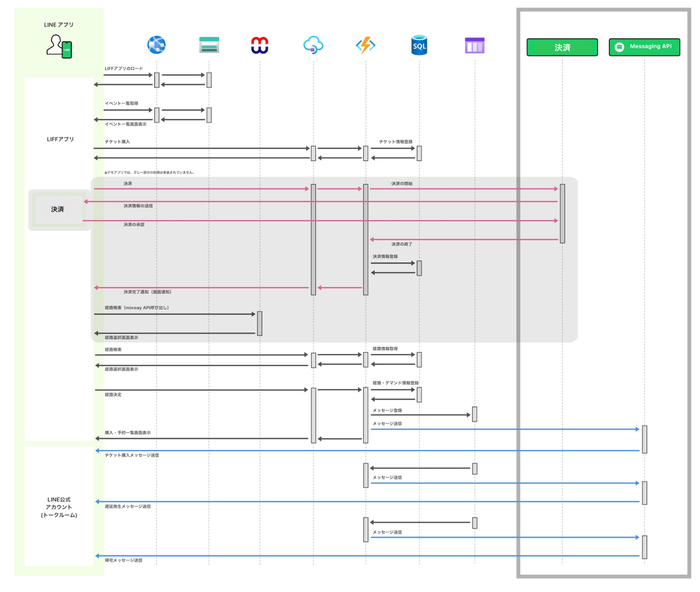The height and width of the screenshot is (592, 700).
Task: Click the チケット情報登録 label
Action: [x=395, y=142]
